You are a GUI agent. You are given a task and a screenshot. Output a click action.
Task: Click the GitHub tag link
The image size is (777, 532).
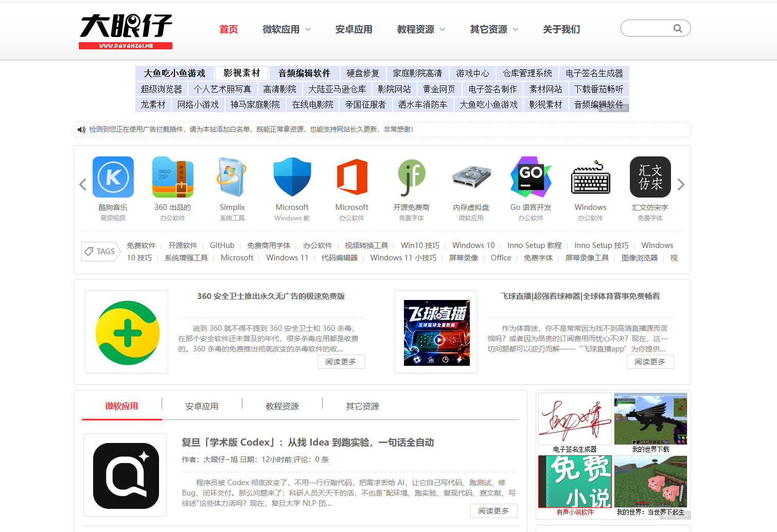(222, 245)
